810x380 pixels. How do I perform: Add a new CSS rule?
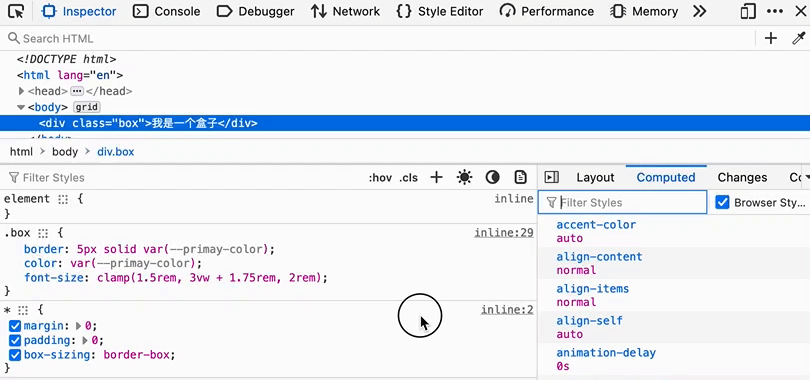coord(437,178)
